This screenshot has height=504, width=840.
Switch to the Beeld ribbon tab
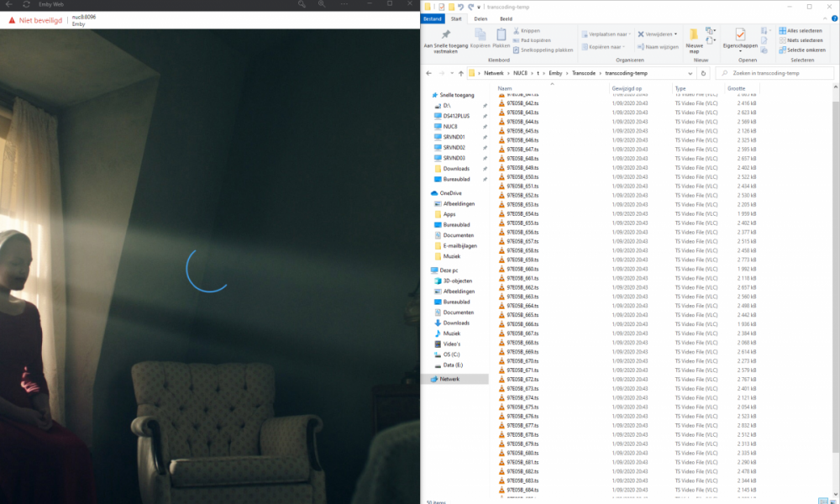(x=506, y=18)
